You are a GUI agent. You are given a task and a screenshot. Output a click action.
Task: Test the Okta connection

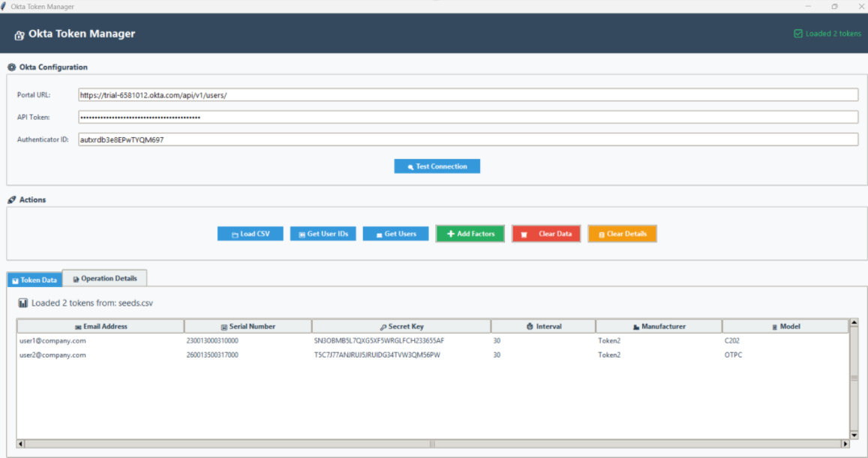(437, 166)
